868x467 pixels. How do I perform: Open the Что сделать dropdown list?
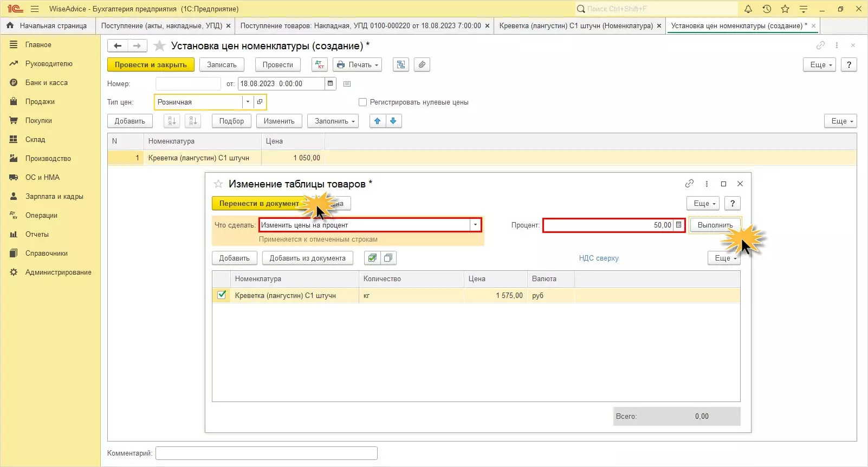[x=475, y=225]
